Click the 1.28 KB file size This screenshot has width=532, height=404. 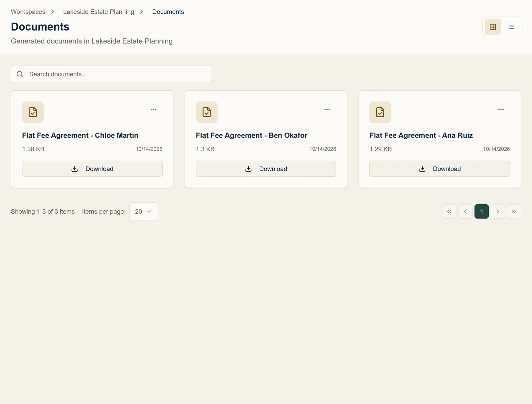click(x=33, y=149)
